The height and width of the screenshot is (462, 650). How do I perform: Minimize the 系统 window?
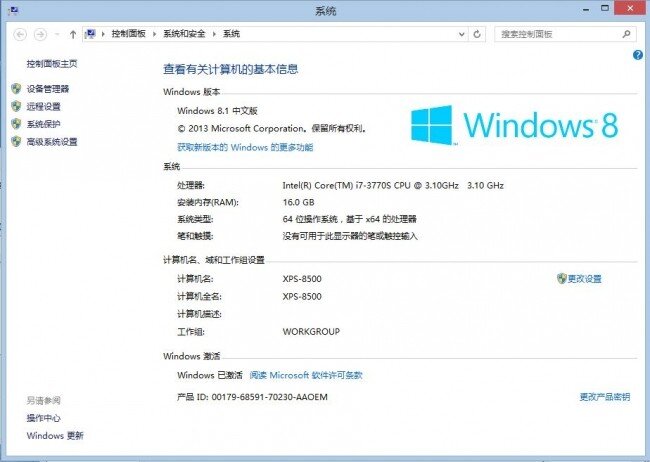[586, 9]
